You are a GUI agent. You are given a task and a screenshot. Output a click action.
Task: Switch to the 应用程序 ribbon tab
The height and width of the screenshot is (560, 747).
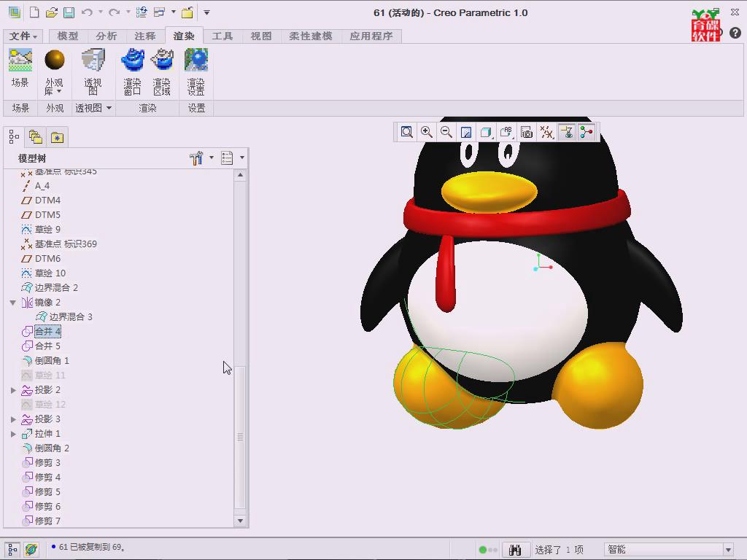click(371, 36)
